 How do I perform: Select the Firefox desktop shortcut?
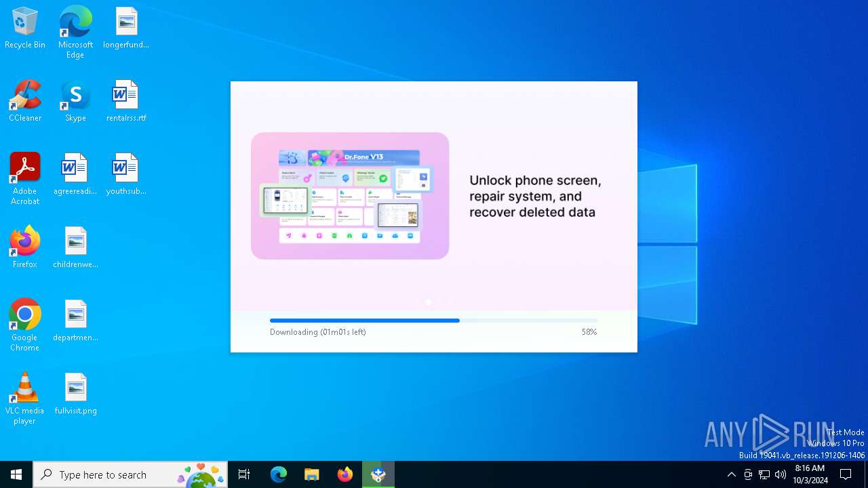coord(25,247)
